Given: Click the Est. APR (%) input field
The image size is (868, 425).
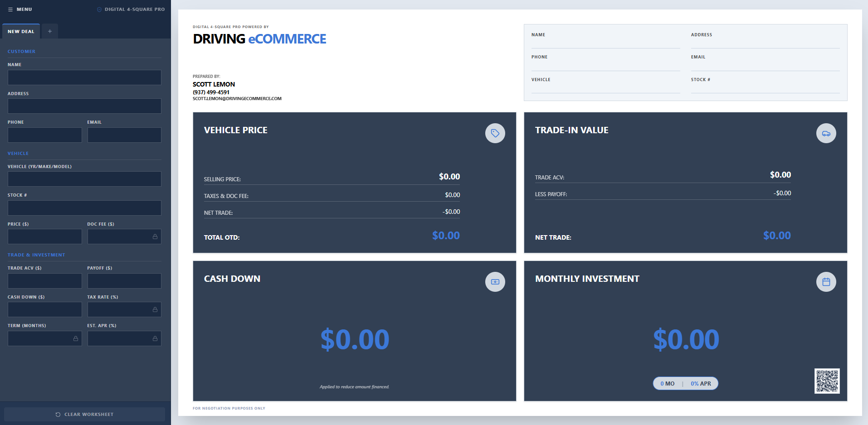Looking at the screenshot, I should pyautogui.click(x=124, y=338).
